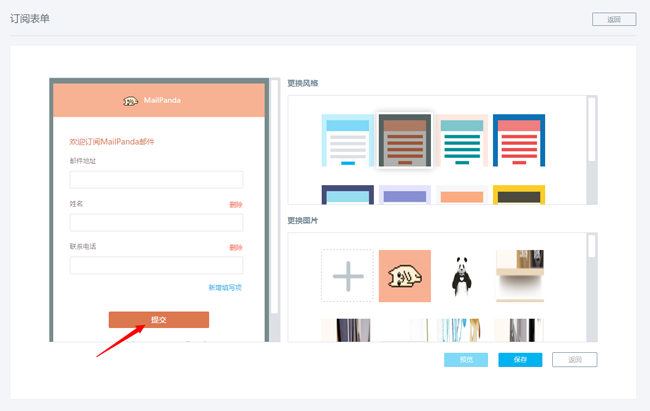Click the 预览 preview button
650x411 pixels.
pos(466,360)
